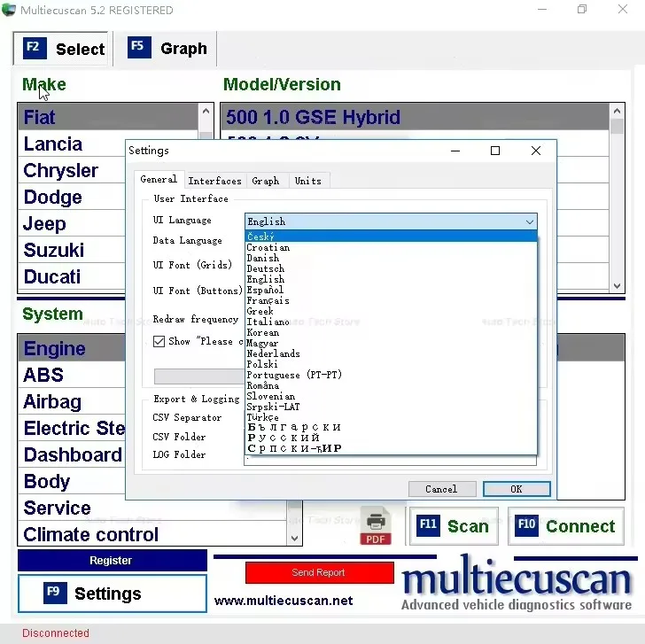The image size is (645, 644).
Task: Select Jeep in the Make list
Action: [44, 224]
